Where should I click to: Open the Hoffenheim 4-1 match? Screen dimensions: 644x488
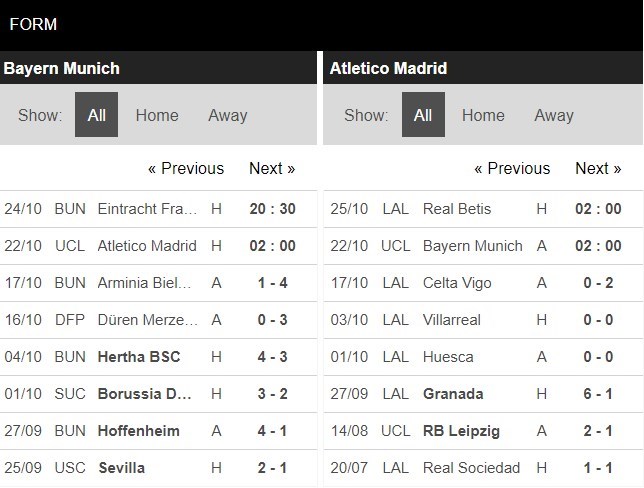pyautogui.click(x=159, y=431)
